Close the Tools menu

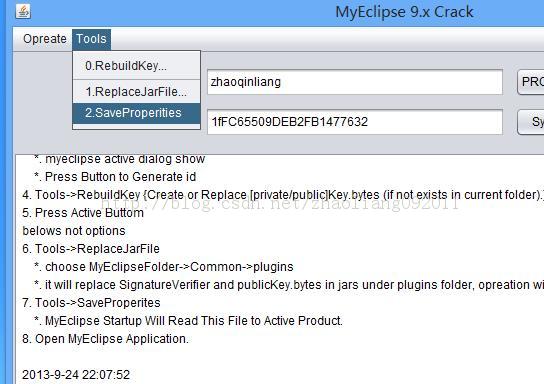92,39
